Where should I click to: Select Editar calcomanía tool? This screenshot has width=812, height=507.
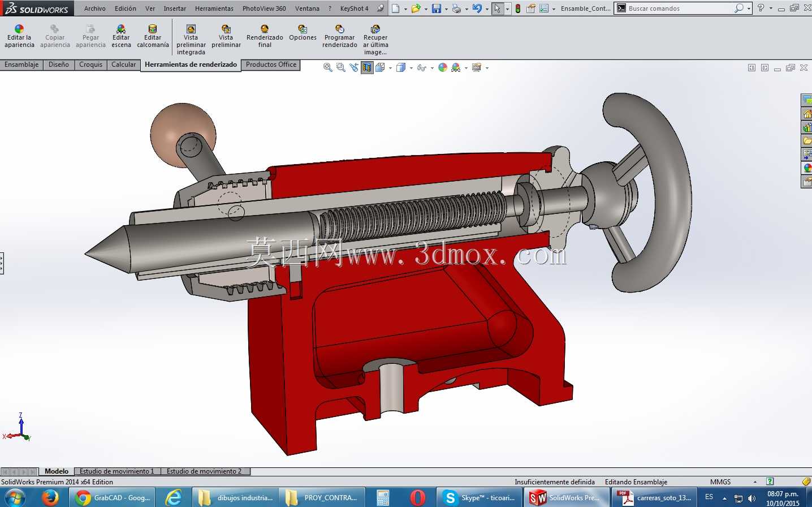[x=153, y=36]
